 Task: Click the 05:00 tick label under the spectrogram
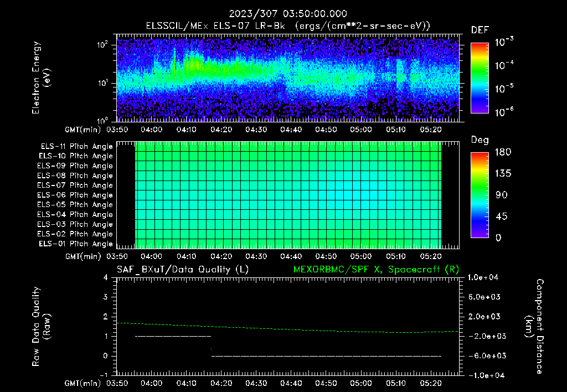[x=361, y=130]
